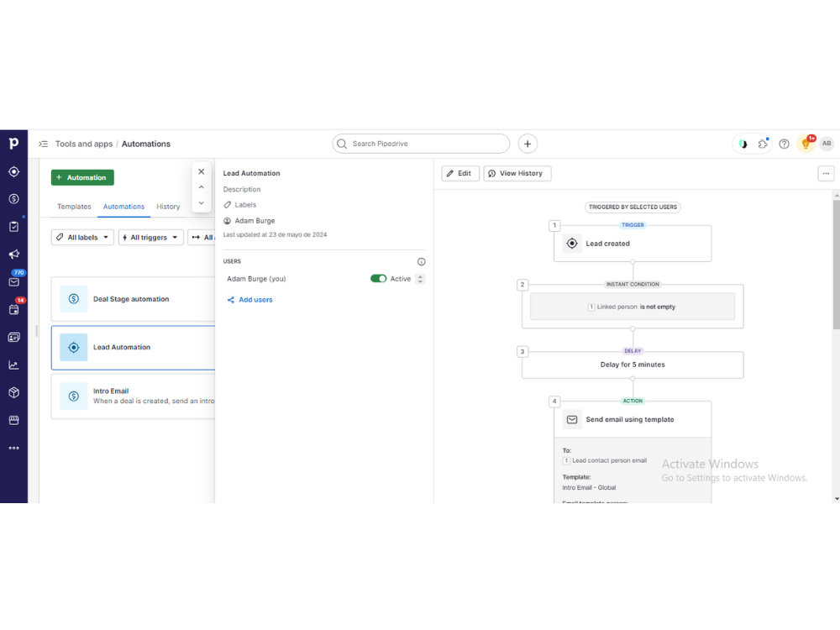Click the Send email envelope icon
This screenshot has height=630, width=840.
pyautogui.click(x=572, y=419)
